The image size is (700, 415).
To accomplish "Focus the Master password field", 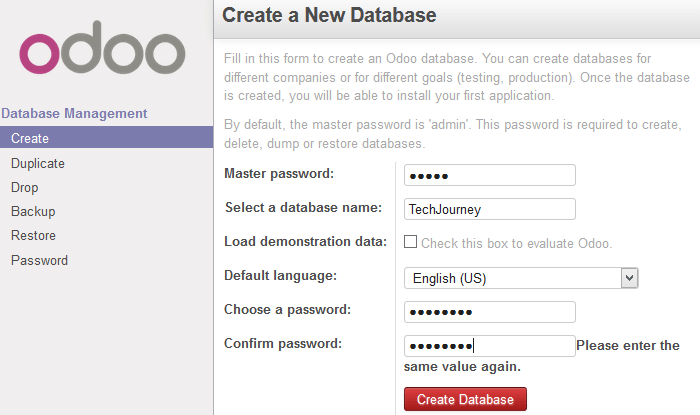I will 490,175.
